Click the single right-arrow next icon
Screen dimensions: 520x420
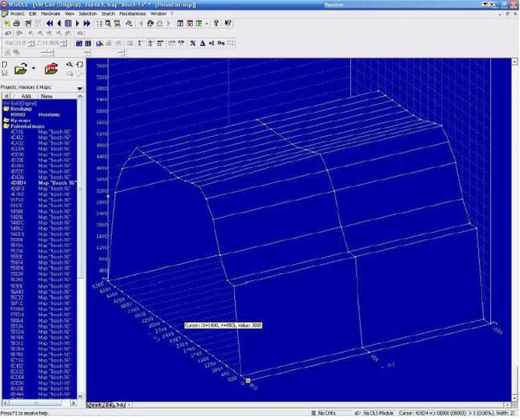click(x=78, y=24)
